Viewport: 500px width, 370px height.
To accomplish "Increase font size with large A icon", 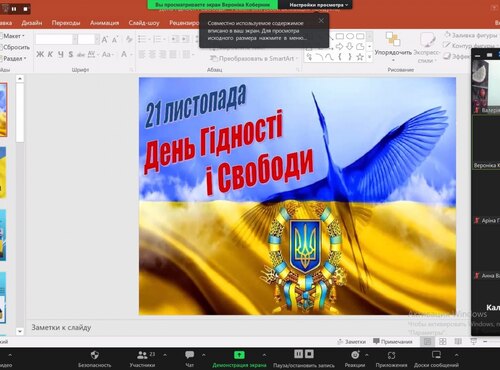I will 104,40.
